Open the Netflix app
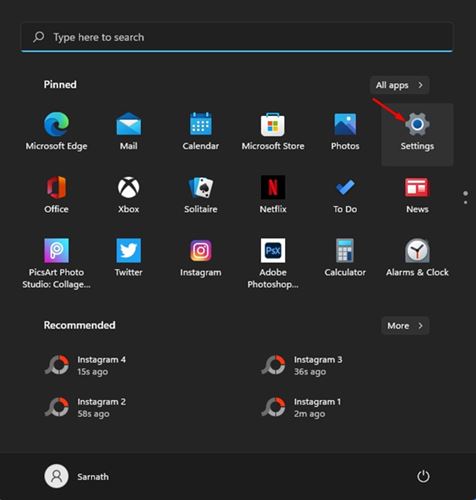Screen dimensions: 476x500 point(273,195)
